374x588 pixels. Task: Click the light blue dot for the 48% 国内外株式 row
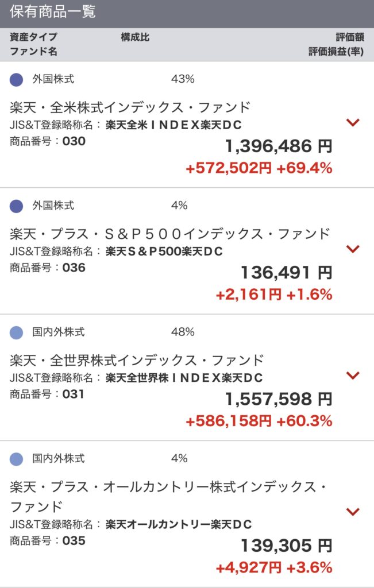tap(16, 332)
